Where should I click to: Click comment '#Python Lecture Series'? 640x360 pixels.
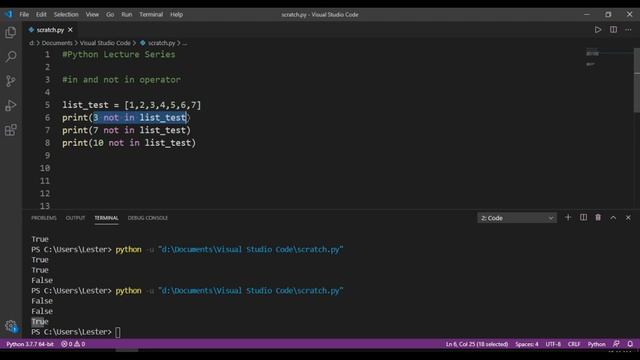coord(118,54)
